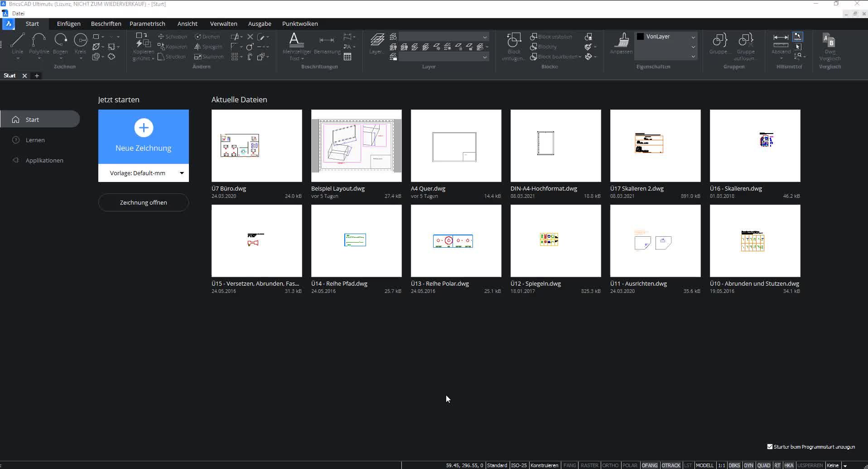Open the Punktwolken ribbon tab
The width and height of the screenshot is (868, 469).
pos(300,24)
